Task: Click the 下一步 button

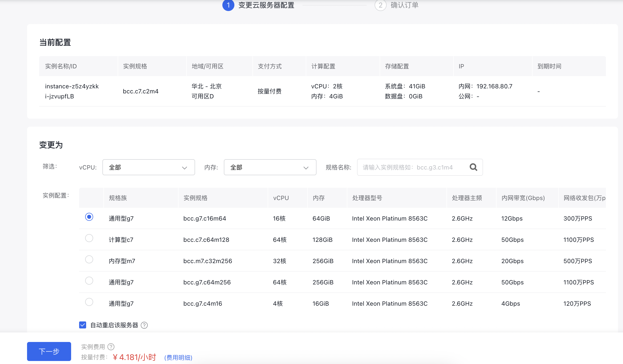Action: [49, 351]
